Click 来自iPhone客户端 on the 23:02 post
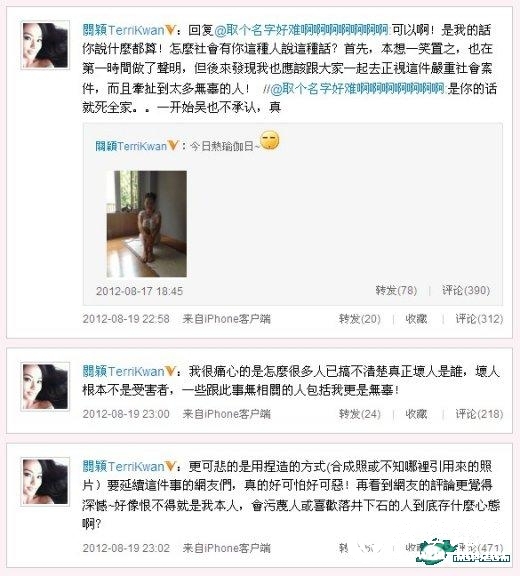This screenshot has height=576, width=520. pyautogui.click(x=227, y=548)
